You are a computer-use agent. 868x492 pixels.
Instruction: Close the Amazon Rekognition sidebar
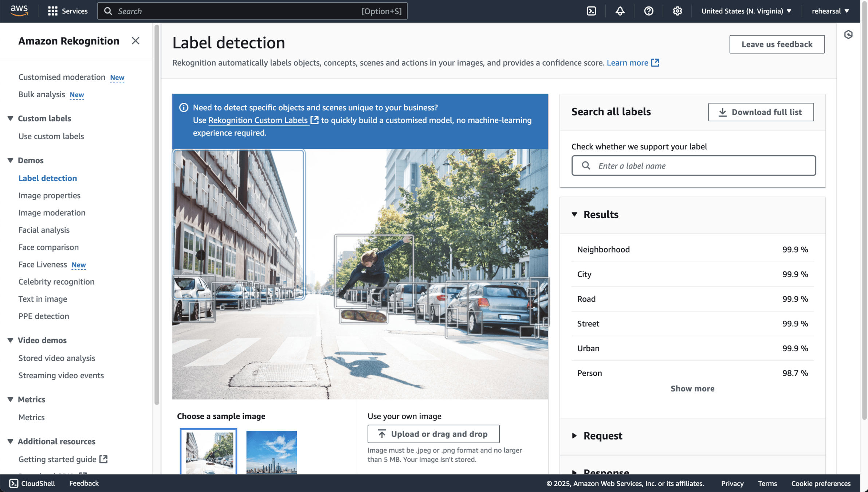coord(135,41)
